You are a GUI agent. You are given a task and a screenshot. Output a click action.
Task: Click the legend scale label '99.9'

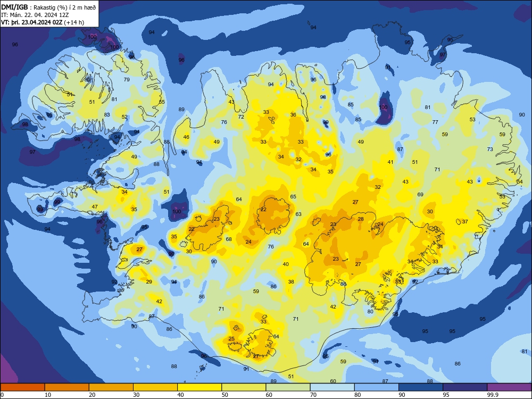[493, 395]
